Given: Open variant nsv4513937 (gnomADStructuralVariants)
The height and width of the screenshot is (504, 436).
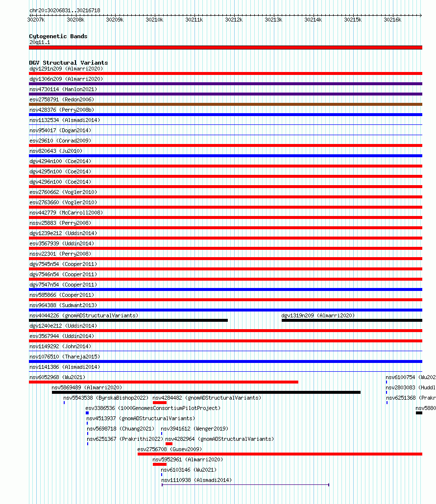Looking at the screenshot, I should [141, 418].
